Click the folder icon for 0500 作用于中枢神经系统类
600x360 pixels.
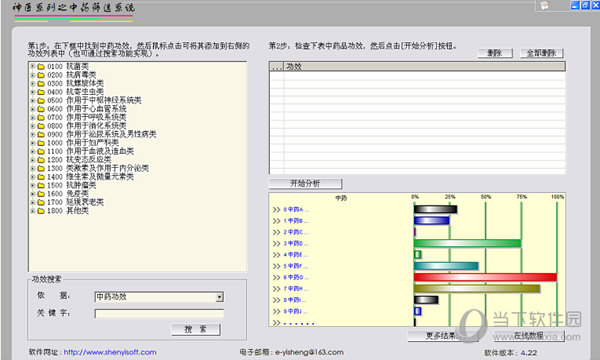coord(41,101)
